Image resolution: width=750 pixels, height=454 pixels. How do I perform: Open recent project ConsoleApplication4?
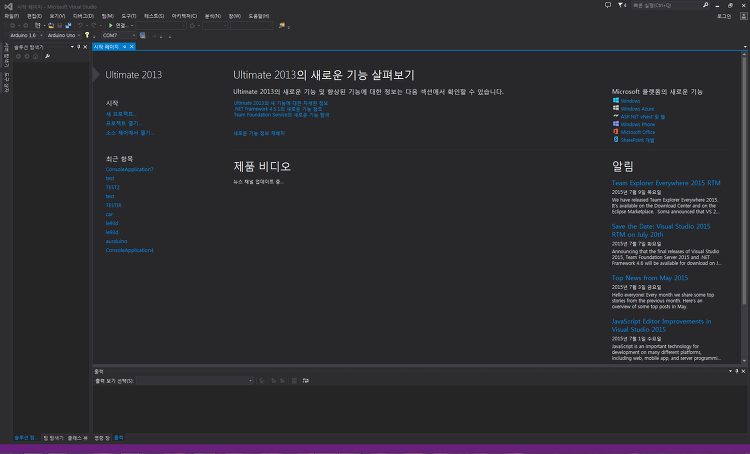click(130, 250)
